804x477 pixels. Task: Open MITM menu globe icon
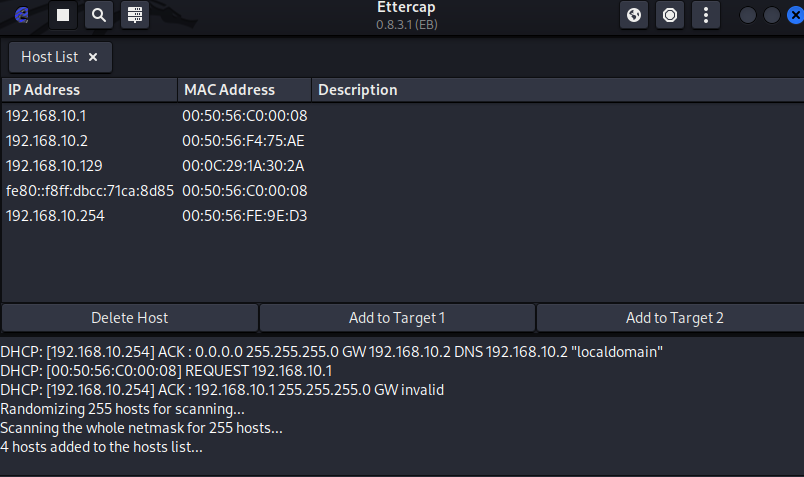634,15
